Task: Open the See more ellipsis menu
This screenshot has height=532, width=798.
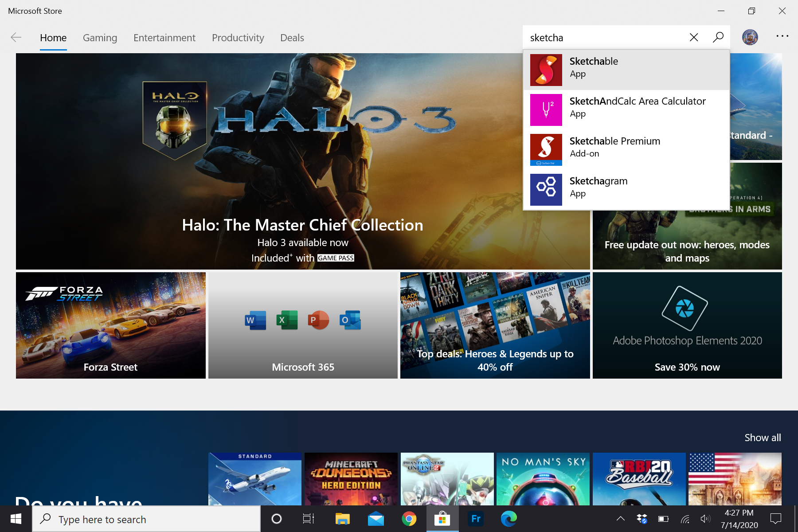Action: click(x=782, y=36)
